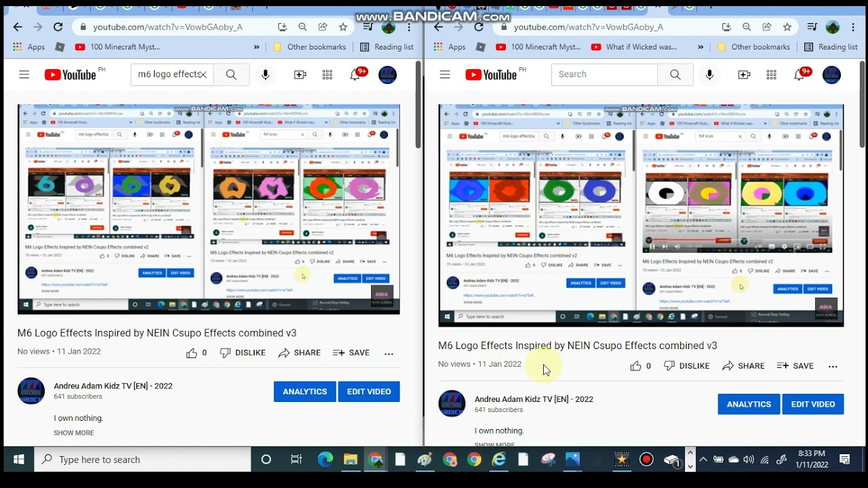Screen dimensions: 868x488
Task: Share the video in the left window
Action: pyautogui.click(x=299, y=353)
